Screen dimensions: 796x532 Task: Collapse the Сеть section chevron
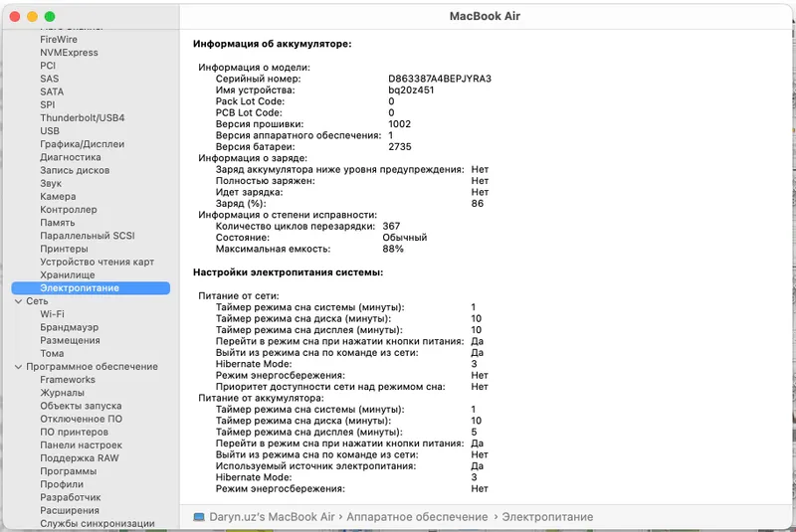18,301
